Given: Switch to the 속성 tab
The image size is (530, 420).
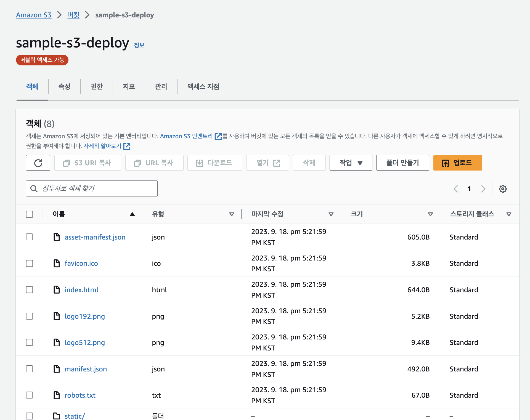Looking at the screenshot, I should coord(64,87).
